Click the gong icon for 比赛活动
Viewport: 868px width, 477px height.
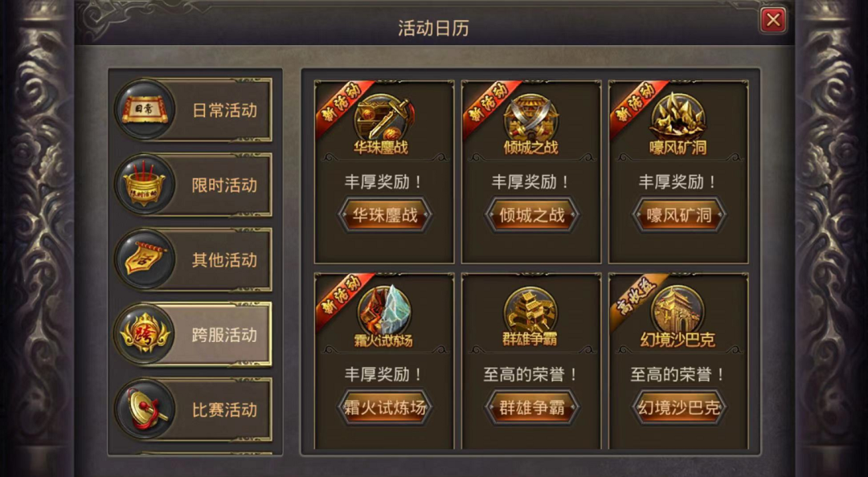pyautogui.click(x=145, y=410)
